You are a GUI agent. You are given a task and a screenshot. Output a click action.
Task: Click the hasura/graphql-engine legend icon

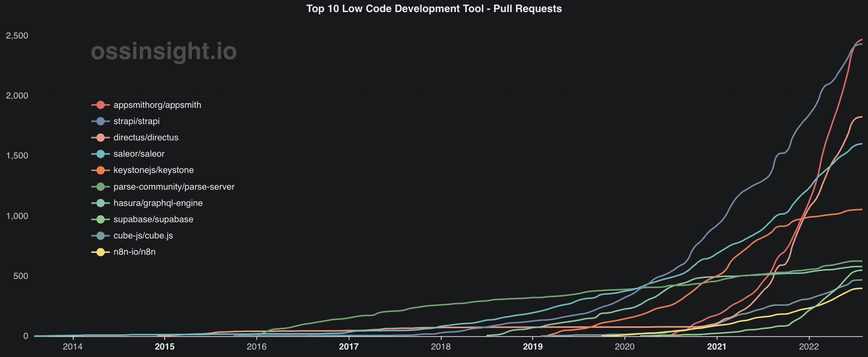click(101, 203)
